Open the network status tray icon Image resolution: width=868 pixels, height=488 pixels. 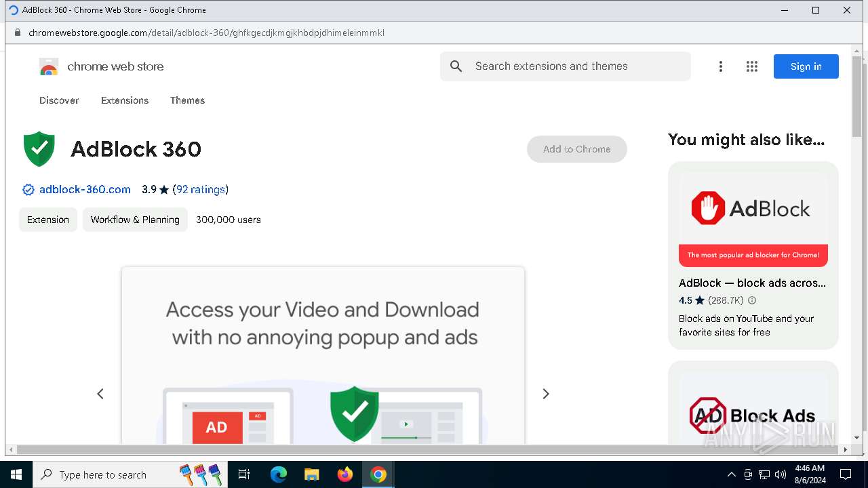click(764, 474)
